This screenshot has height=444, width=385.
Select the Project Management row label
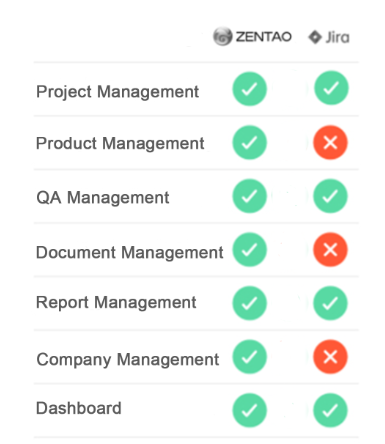tap(117, 92)
